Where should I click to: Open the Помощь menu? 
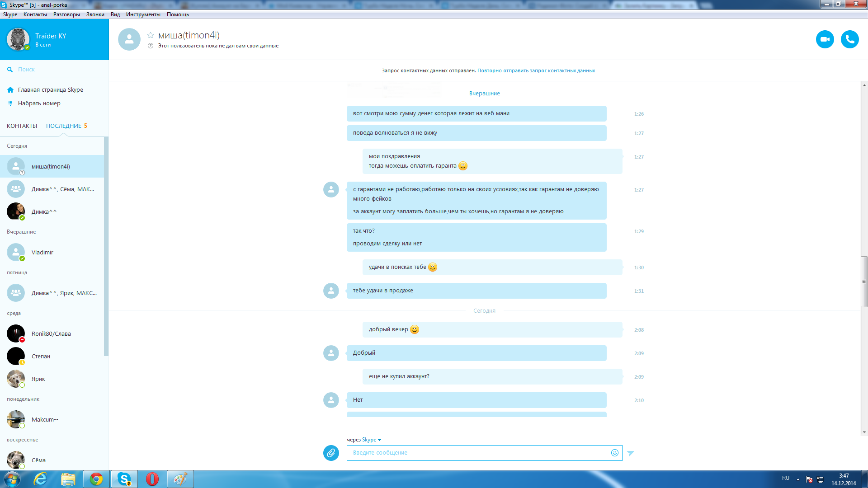coord(178,14)
